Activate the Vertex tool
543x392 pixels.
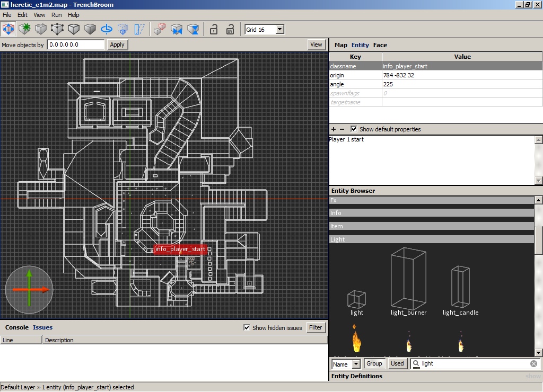(x=57, y=29)
